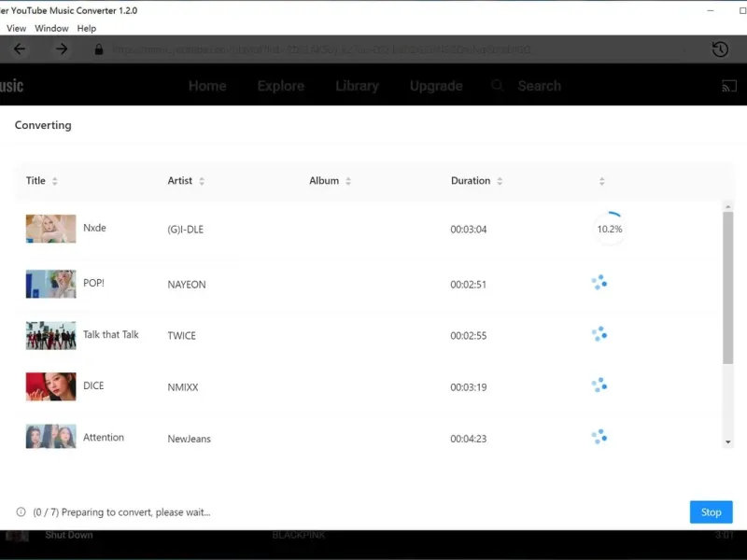Screen dimensions: 747x560
Task: Click the duration "00:02:51"
Action: pos(469,285)
